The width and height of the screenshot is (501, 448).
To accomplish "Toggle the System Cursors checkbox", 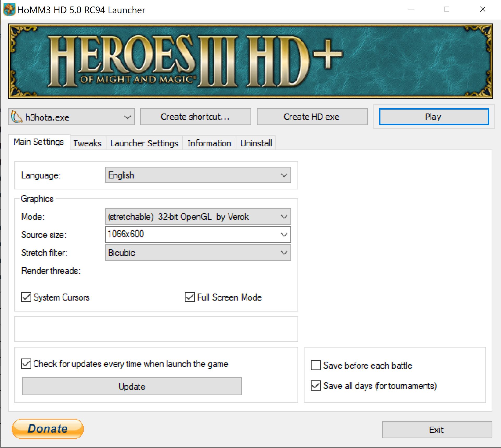I will coord(26,297).
